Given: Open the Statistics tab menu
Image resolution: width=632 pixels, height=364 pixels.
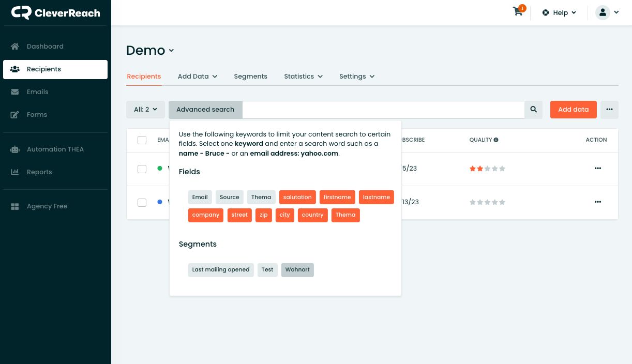Looking at the screenshot, I should point(303,77).
